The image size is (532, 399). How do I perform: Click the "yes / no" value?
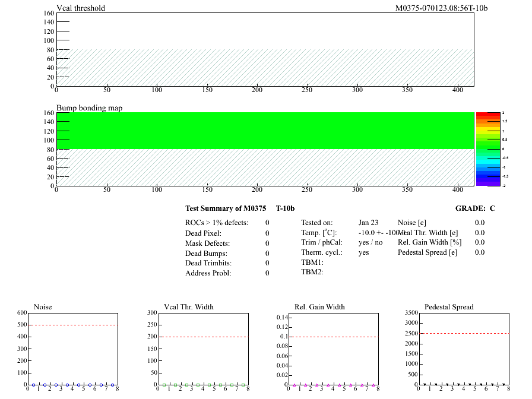pyautogui.click(x=370, y=242)
